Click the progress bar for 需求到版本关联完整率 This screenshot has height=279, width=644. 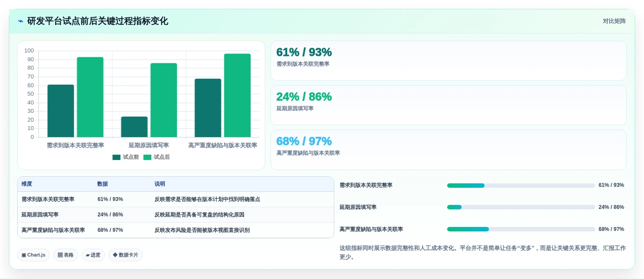[x=521, y=186]
